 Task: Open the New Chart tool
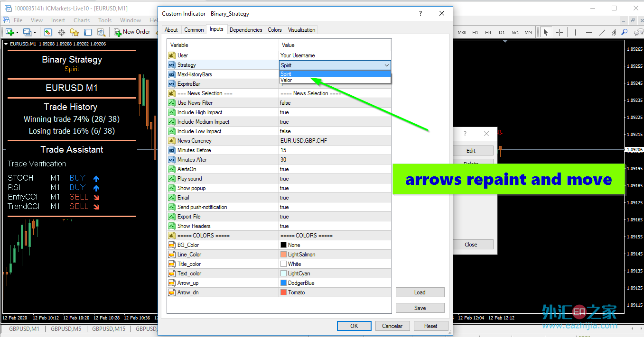(x=9, y=32)
